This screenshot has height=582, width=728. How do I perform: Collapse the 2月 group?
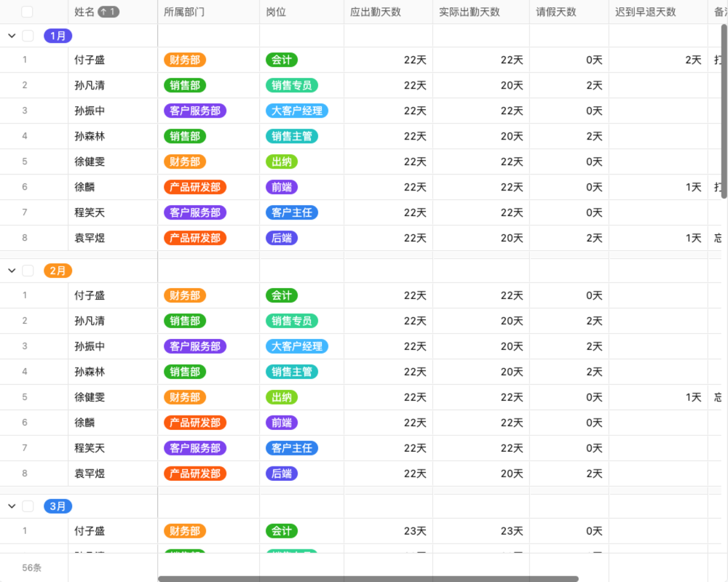coord(11,270)
